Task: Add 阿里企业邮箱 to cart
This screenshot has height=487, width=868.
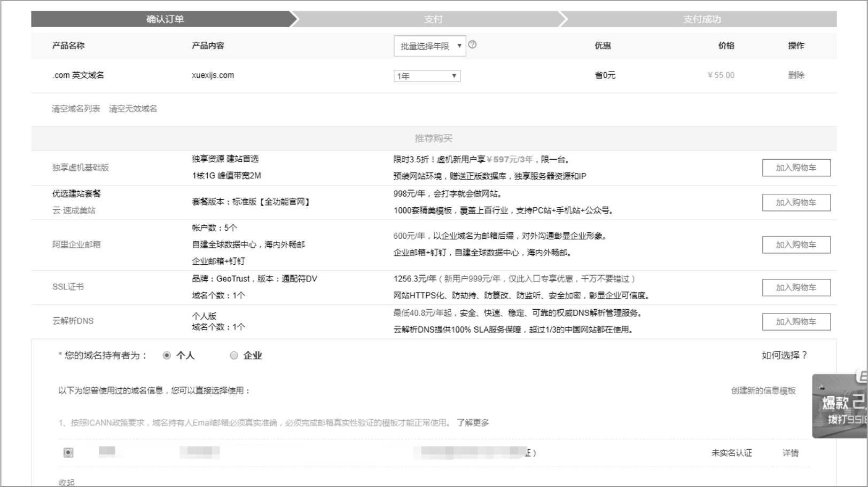Action: (796, 245)
